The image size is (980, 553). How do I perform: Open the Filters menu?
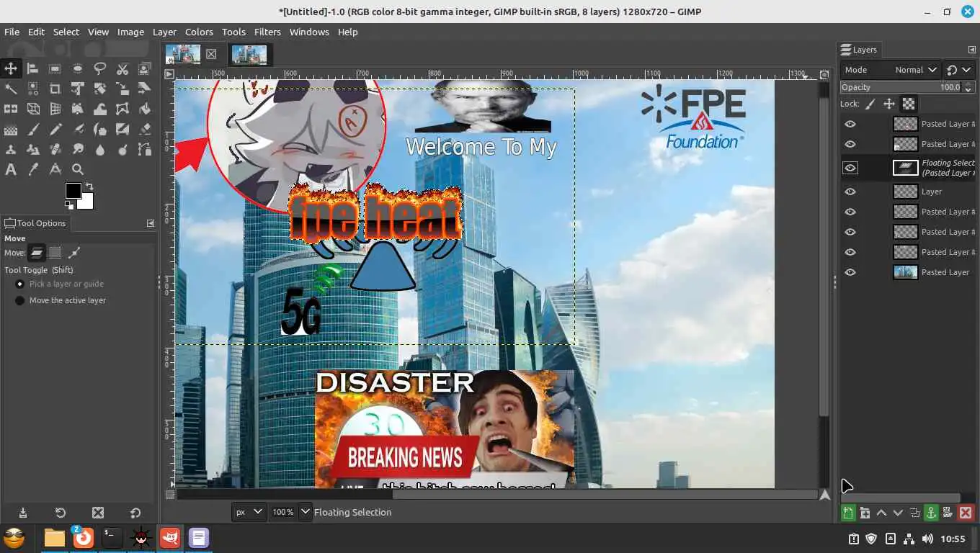click(x=267, y=32)
